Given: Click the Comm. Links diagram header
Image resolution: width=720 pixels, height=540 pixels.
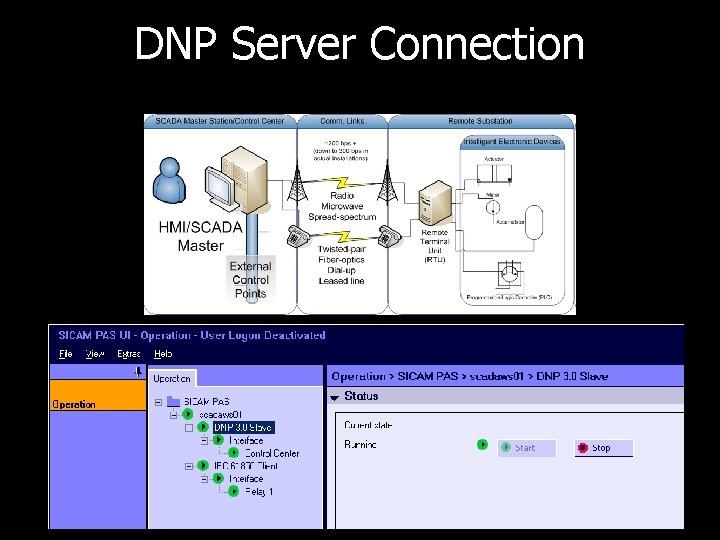Looking at the screenshot, I should 342,121.
